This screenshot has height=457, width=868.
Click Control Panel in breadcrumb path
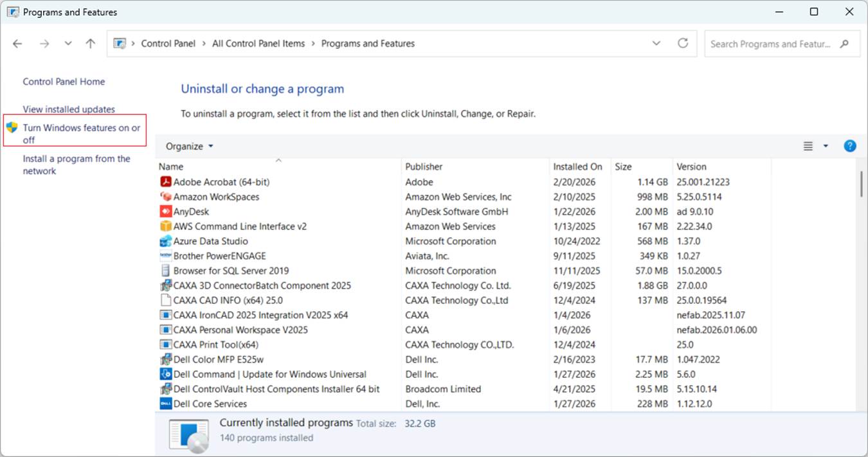[x=168, y=44]
